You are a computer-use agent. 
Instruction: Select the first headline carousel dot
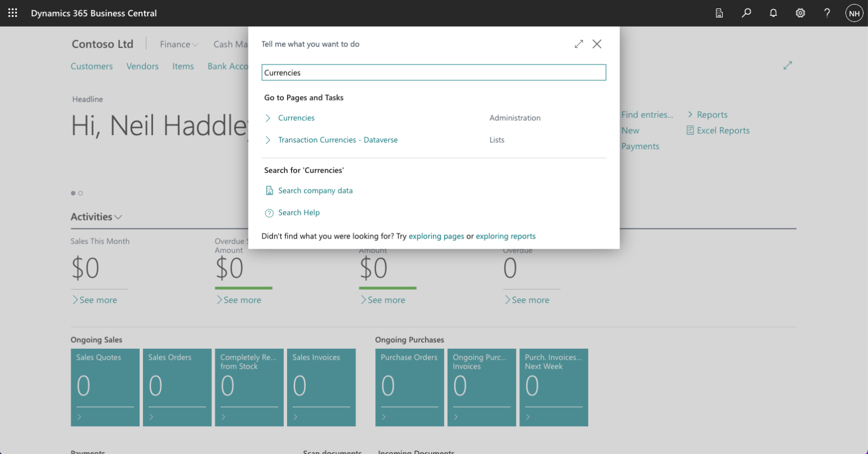point(73,193)
